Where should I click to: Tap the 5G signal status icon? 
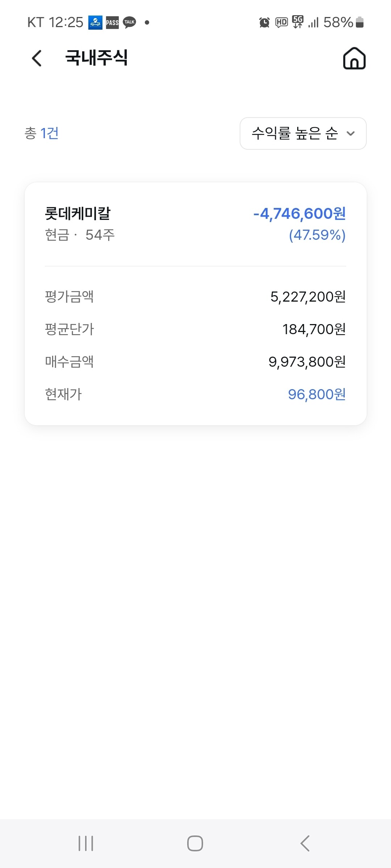298,22
